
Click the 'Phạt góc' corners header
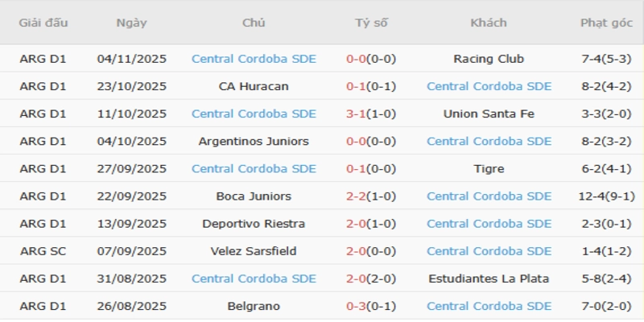tap(606, 23)
